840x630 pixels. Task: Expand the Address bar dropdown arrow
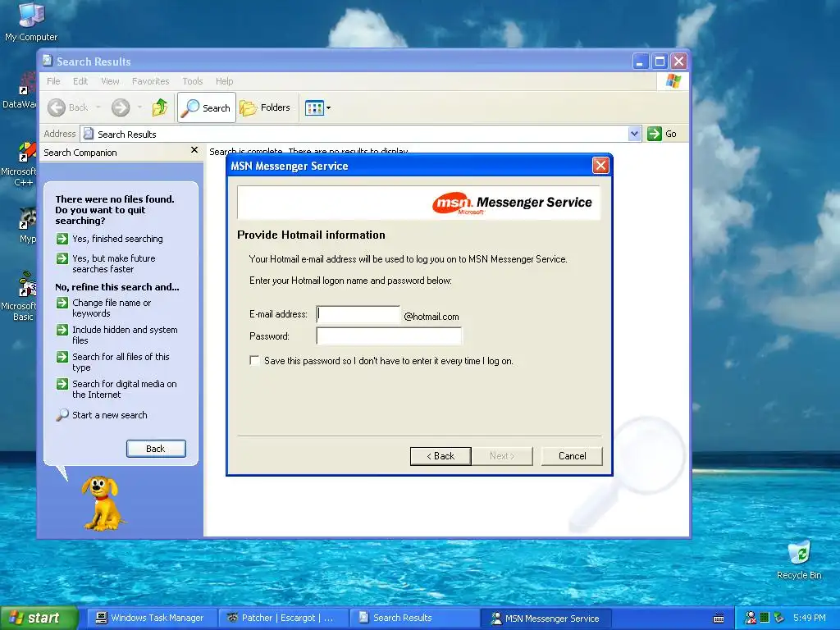pyautogui.click(x=634, y=134)
